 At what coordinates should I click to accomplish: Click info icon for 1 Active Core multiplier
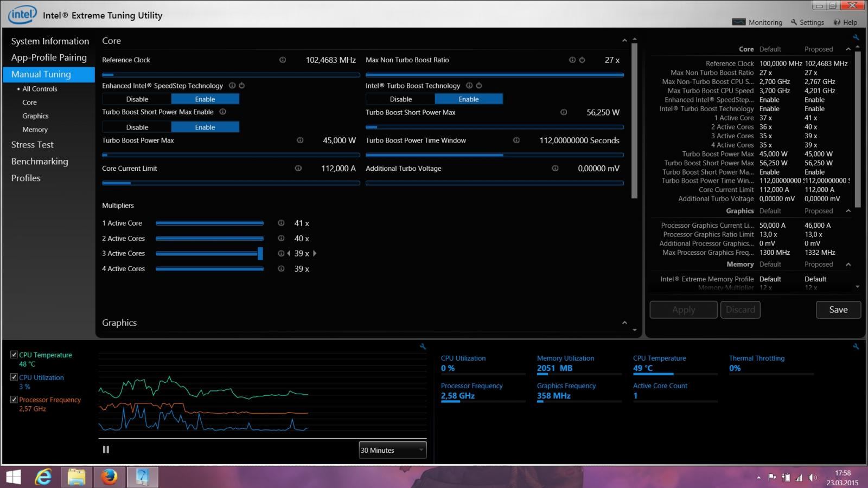click(x=281, y=223)
